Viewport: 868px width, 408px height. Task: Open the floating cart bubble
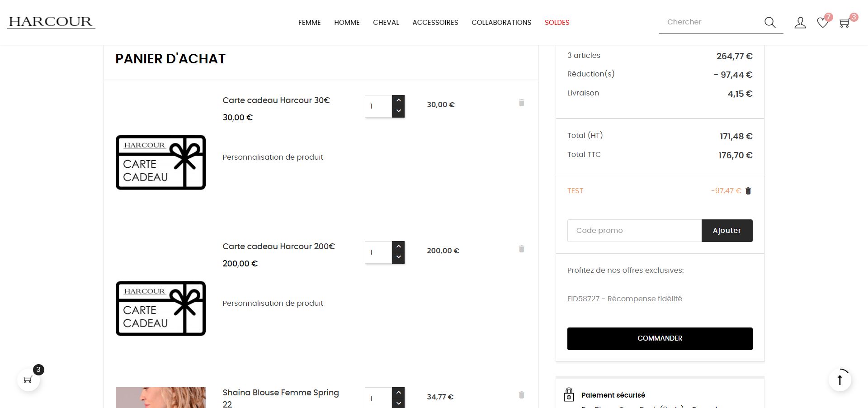tap(28, 380)
